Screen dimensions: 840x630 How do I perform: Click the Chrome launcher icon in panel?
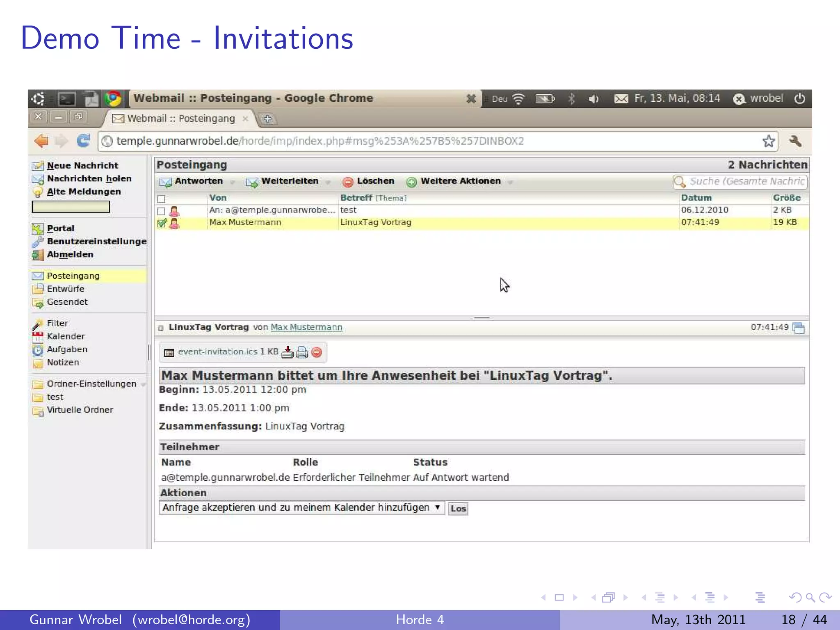click(x=113, y=99)
